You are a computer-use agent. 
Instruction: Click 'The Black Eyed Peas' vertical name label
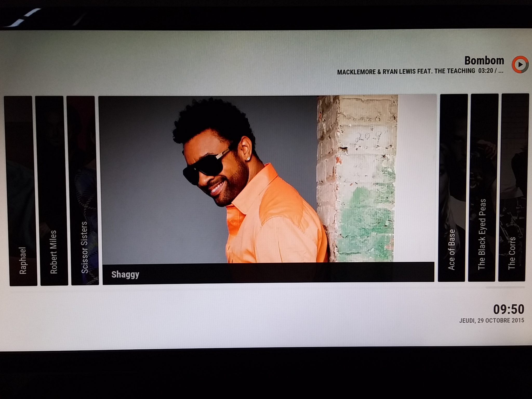[x=482, y=234]
